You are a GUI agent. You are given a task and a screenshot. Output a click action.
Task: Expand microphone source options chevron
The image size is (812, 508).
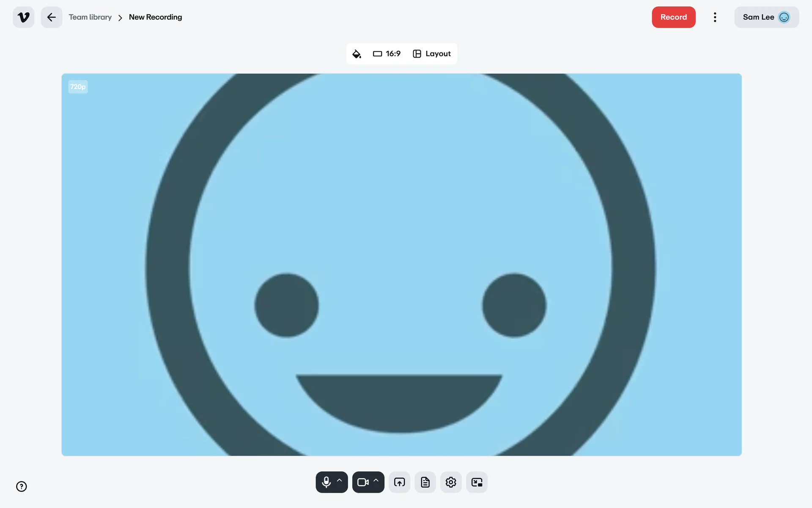click(339, 480)
